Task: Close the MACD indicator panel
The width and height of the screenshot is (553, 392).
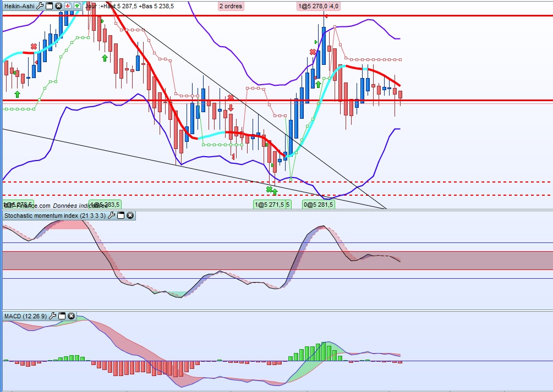Action: tap(71, 316)
